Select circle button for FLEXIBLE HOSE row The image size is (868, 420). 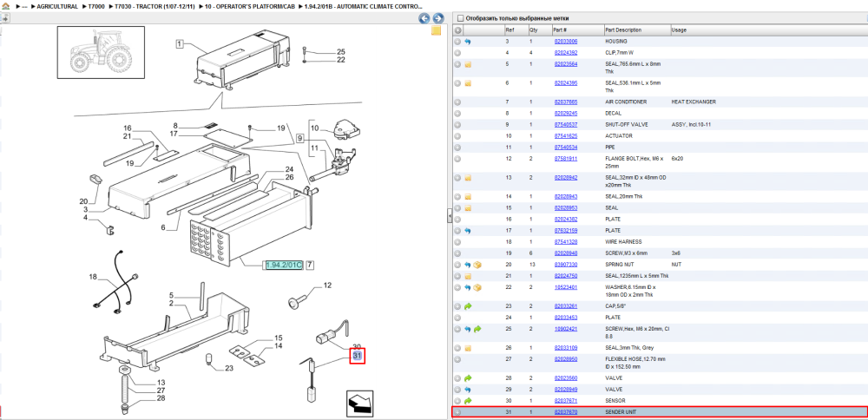pyautogui.click(x=457, y=359)
